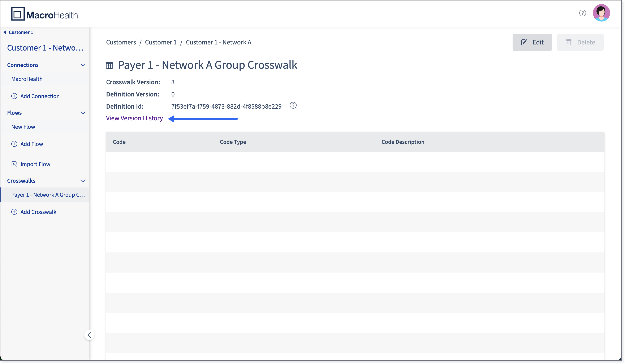Click the Delete button
Viewport: 625px width, 364px height.
[580, 42]
